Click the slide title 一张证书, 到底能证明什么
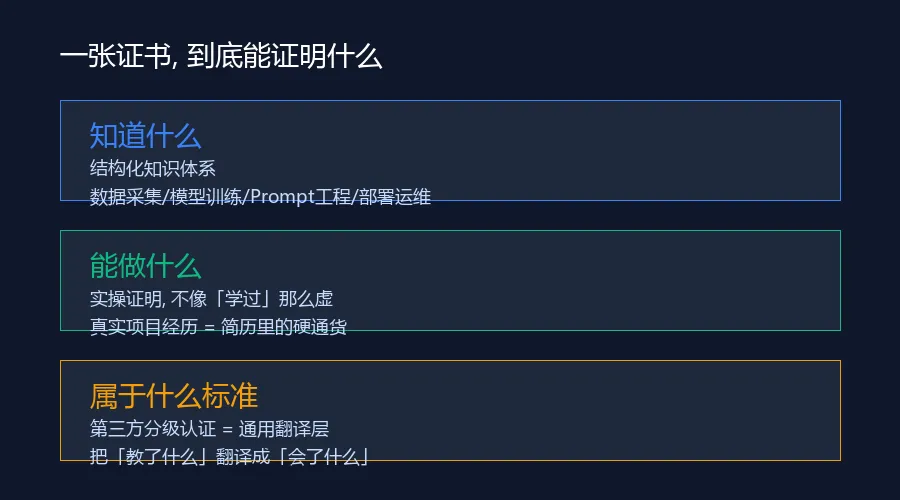Image resolution: width=900 pixels, height=500 pixels. pos(221,57)
